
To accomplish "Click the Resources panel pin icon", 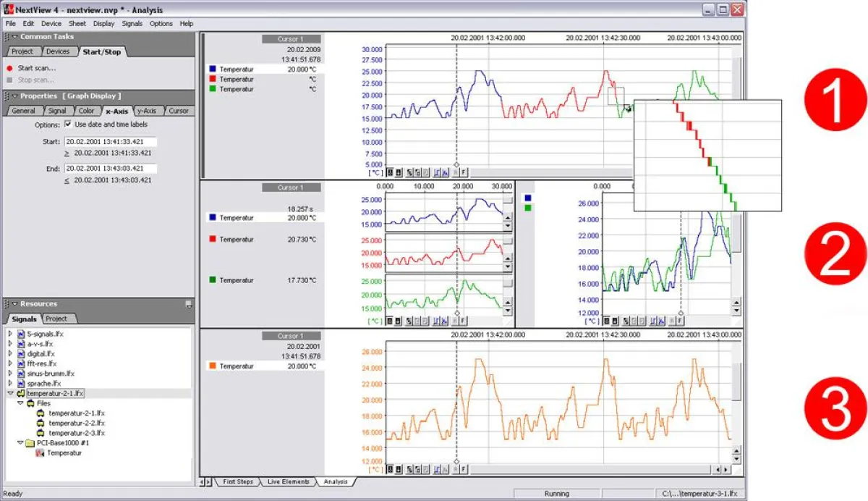I will tap(189, 304).
